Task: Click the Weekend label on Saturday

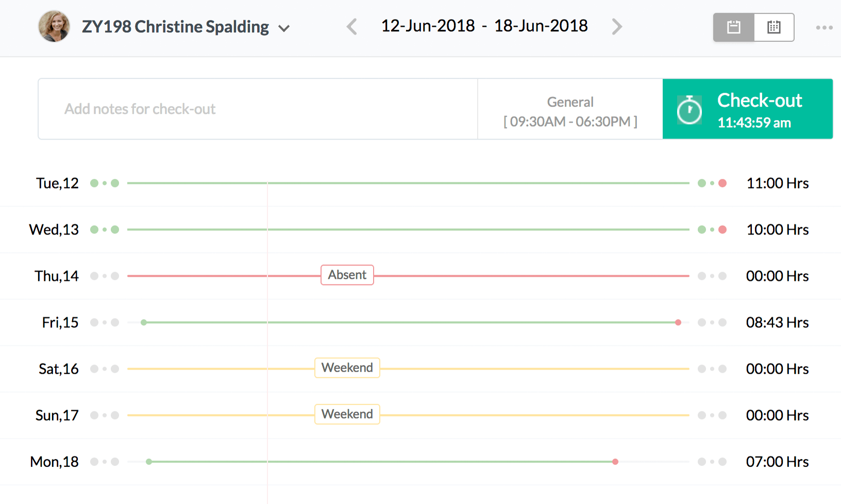Action: click(347, 368)
